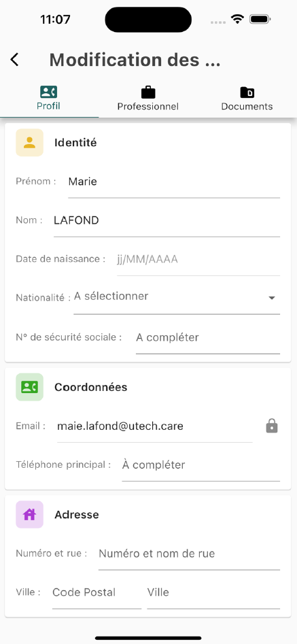Expand the Nationalité dropdown arrow
Screen dimensions: 297x644
tap(272, 298)
